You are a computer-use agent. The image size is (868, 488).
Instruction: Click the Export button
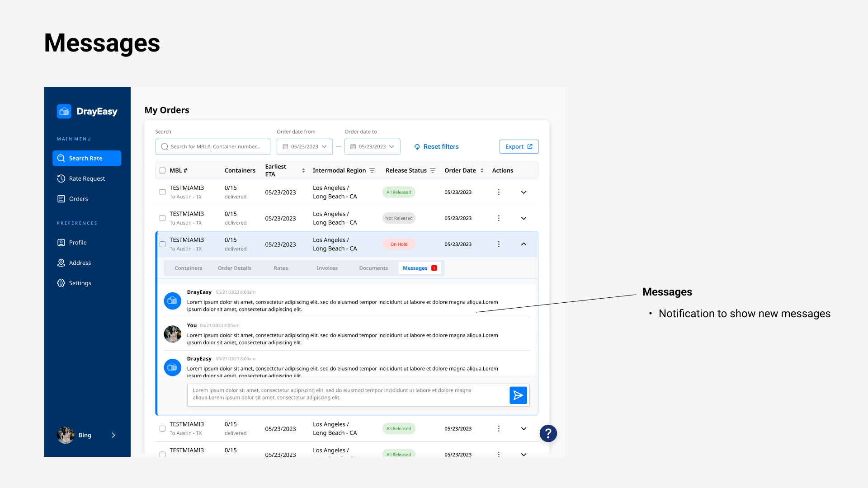click(x=519, y=146)
